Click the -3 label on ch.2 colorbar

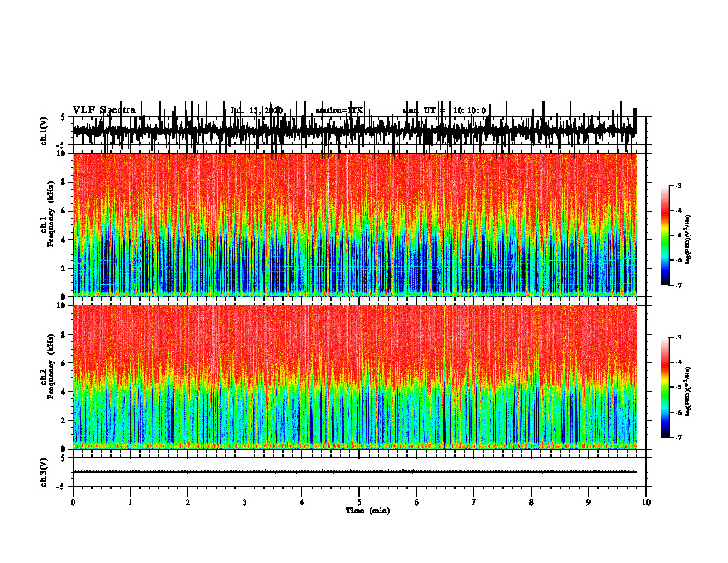point(677,338)
